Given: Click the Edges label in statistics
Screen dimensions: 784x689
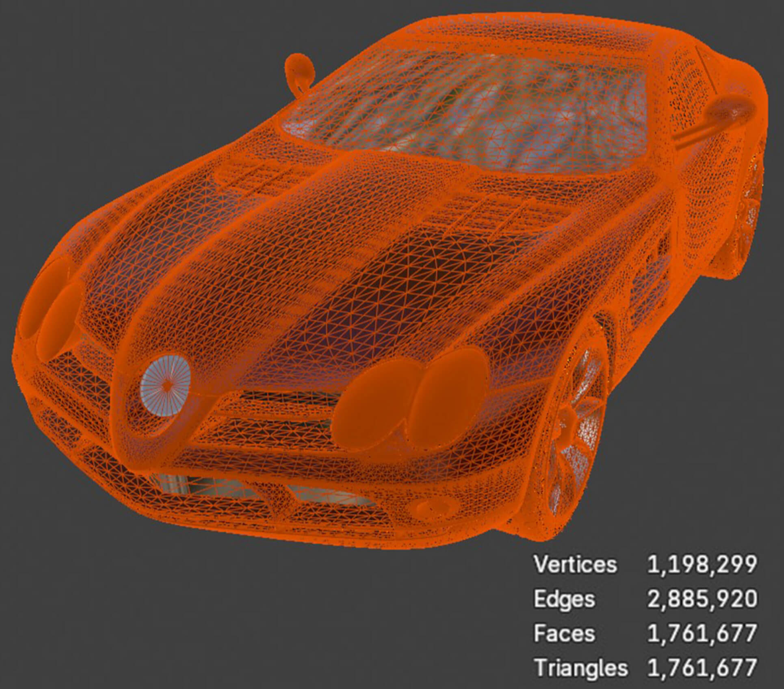Looking at the screenshot, I should coord(564,599).
